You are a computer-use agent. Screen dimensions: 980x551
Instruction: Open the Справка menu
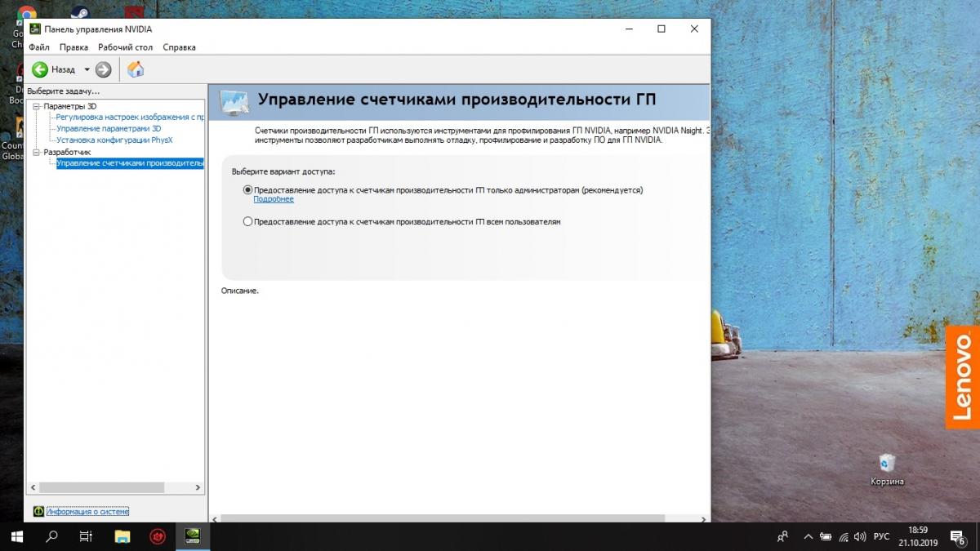(x=179, y=47)
